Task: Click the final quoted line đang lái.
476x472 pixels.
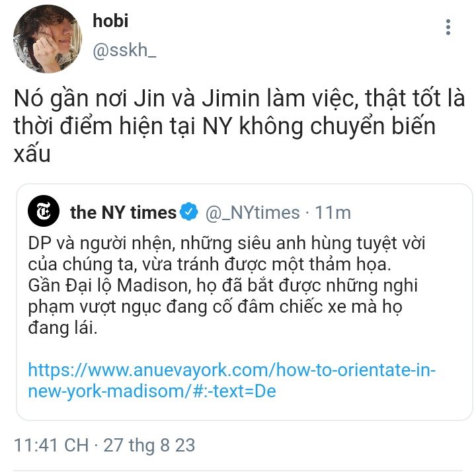Action: (x=63, y=329)
